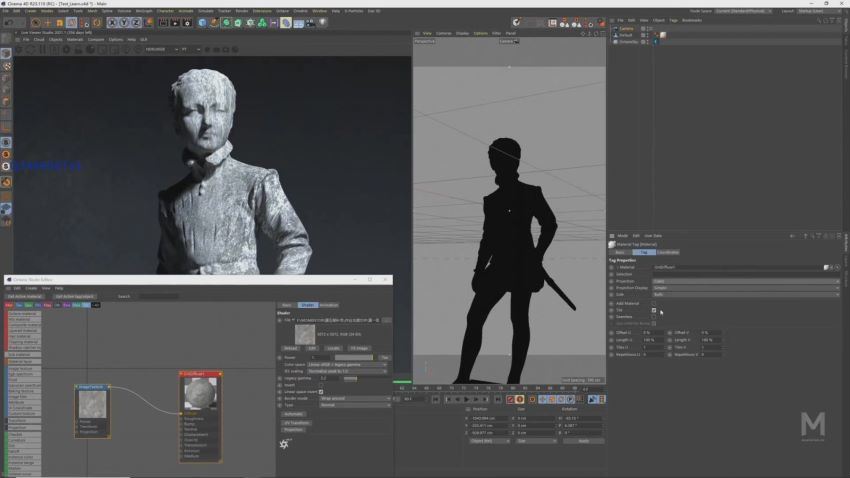The image size is (850, 478).
Task: Click record active objects timeline button
Action: point(510,399)
